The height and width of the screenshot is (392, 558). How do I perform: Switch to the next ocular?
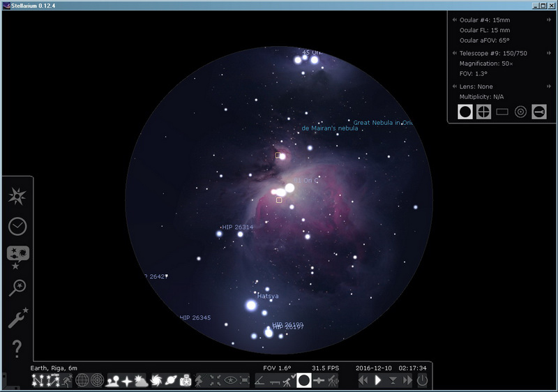tap(548, 20)
